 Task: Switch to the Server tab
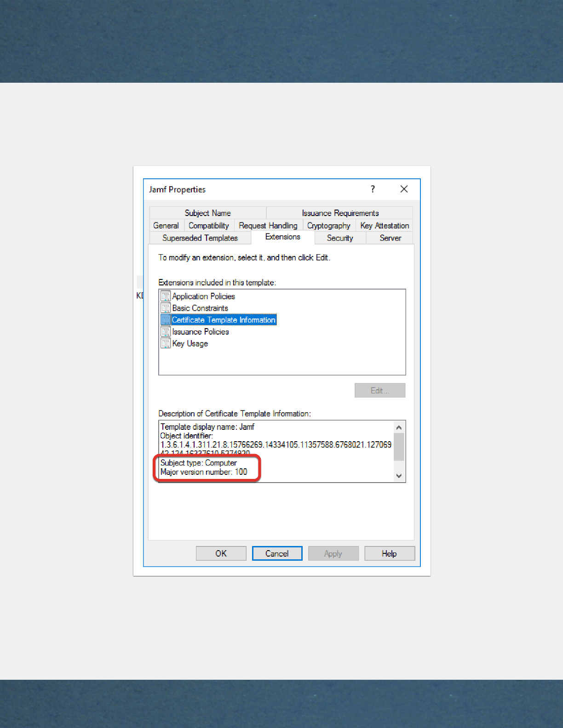point(390,238)
